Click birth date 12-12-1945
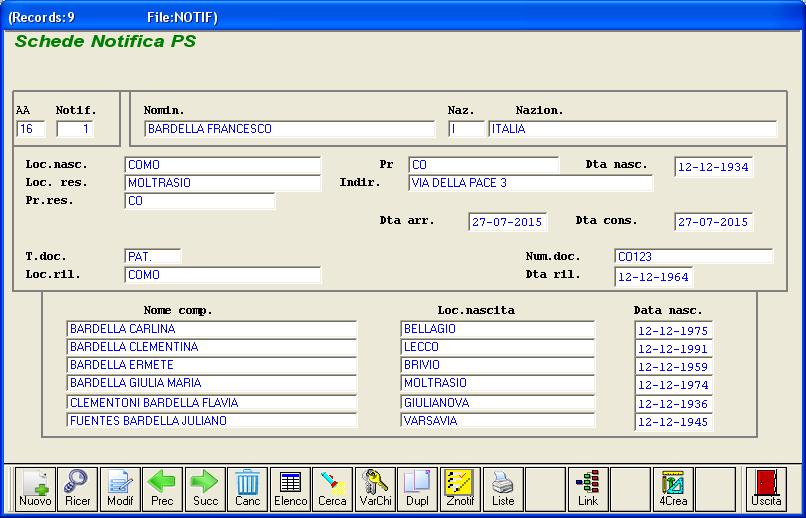This screenshot has height=518, width=806. (x=673, y=422)
